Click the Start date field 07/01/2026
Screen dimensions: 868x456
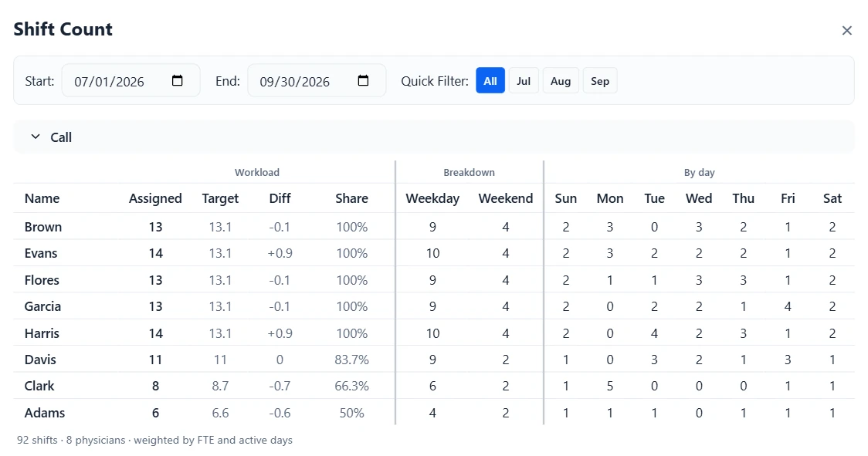click(131, 81)
